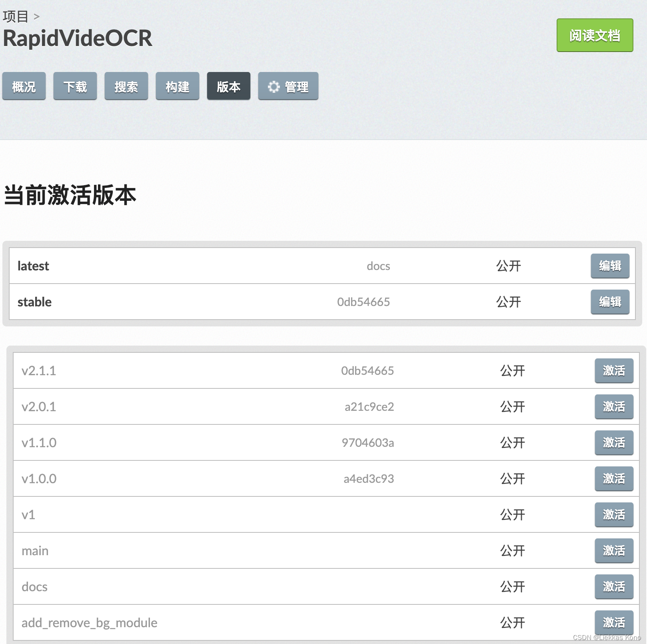Activate version v2.1.1

point(614,371)
